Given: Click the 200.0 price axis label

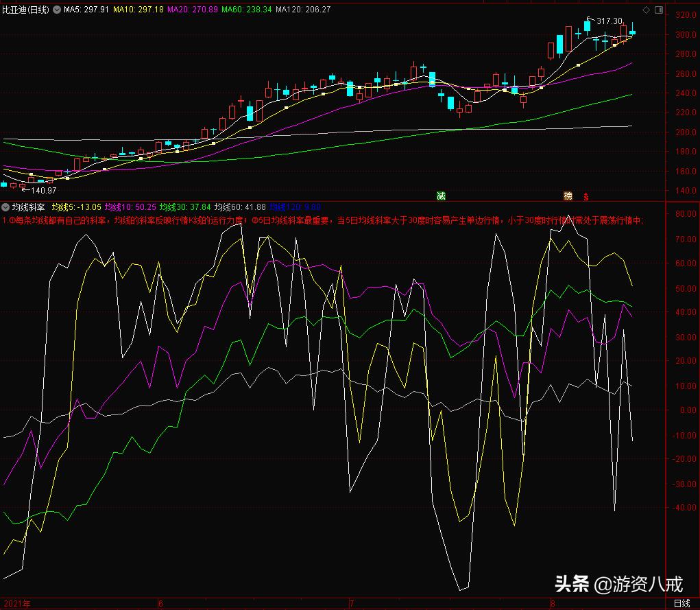Looking at the screenshot, I should pyautogui.click(x=686, y=132).
